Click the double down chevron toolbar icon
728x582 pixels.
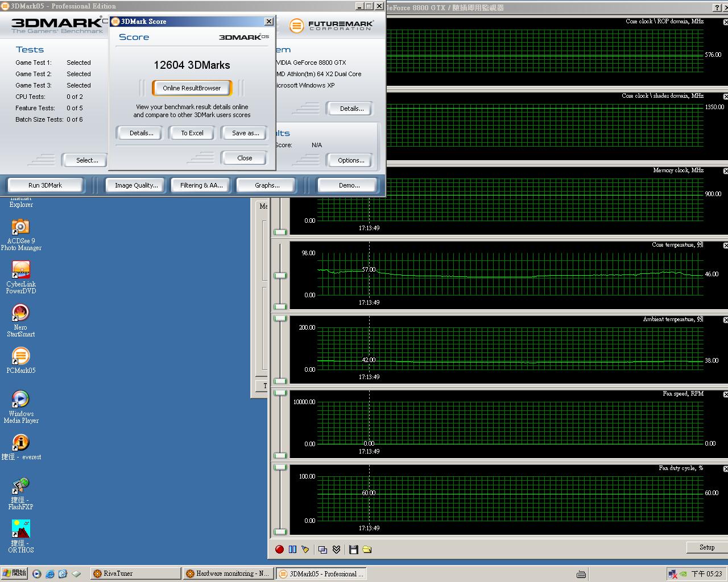336,549
